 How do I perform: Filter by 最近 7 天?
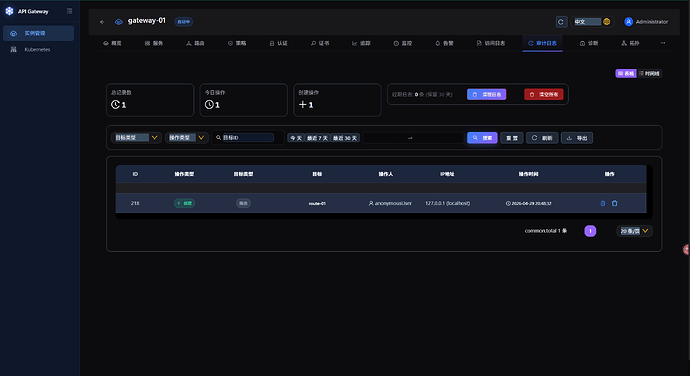(x=317, y=138)
